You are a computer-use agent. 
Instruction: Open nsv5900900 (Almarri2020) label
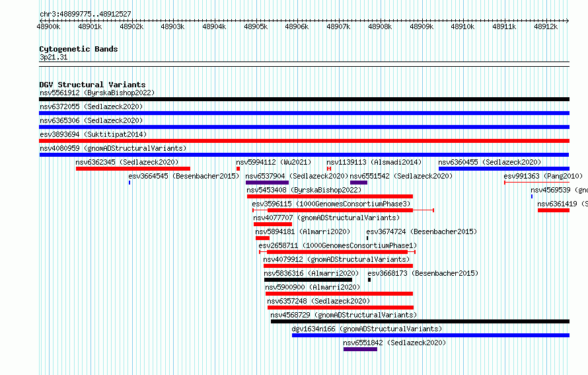[x=312, y=287]
